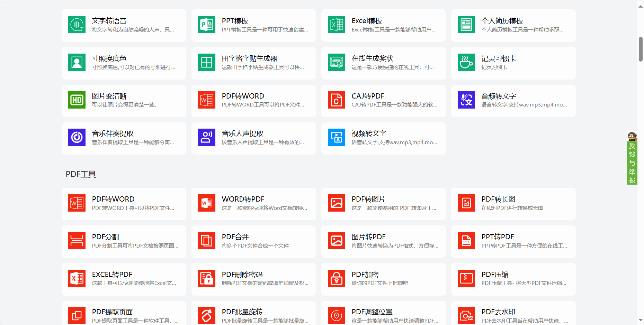Screen dimensions: 644x325
Task: Click the scroll down arrow on scrollbar
Action: click(x=641, y=320)
